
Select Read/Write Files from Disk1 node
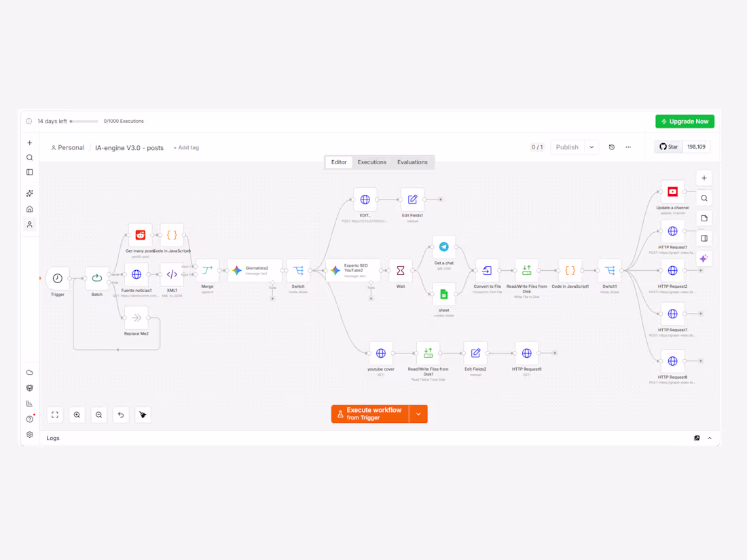[429, 354]
